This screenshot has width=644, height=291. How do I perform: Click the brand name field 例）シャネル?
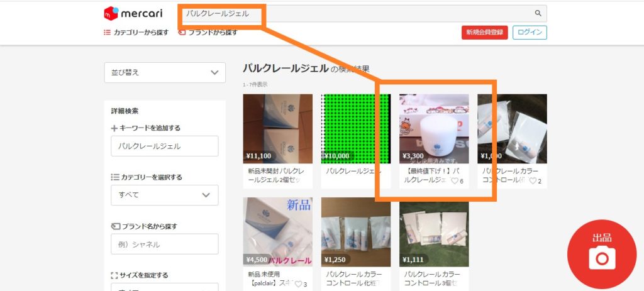[165, 244]
